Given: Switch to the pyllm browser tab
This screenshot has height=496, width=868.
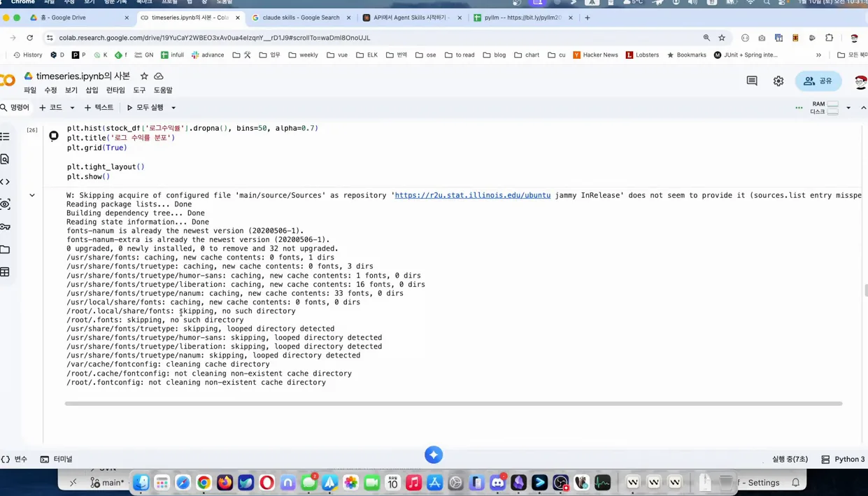Looking at the screenshot, I should coord(523,17).
